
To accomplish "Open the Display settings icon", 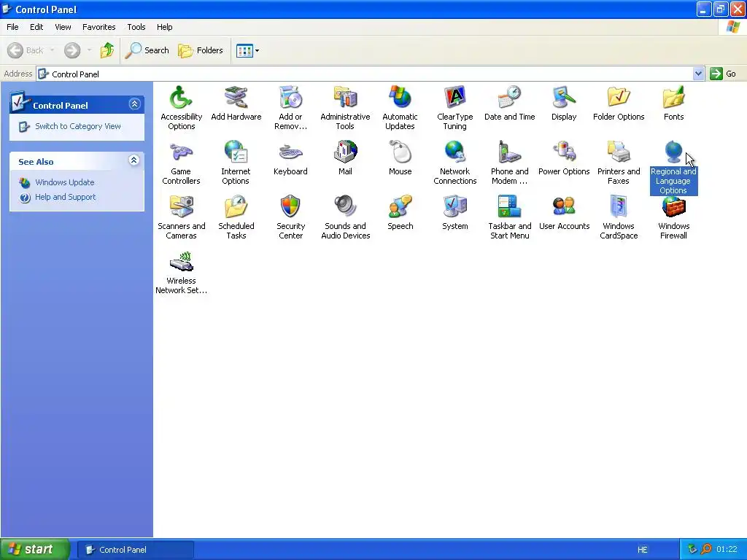I will point(564,98).
